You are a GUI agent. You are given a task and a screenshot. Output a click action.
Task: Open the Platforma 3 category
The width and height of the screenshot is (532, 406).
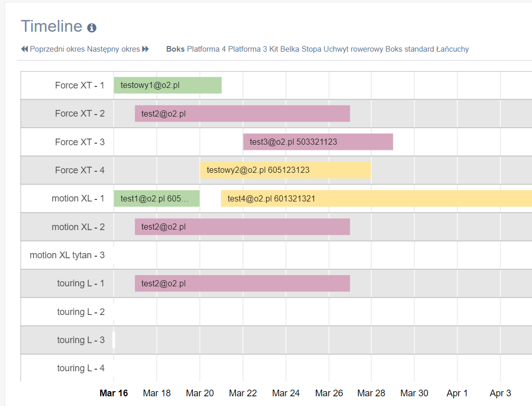[x=248, y=49]
